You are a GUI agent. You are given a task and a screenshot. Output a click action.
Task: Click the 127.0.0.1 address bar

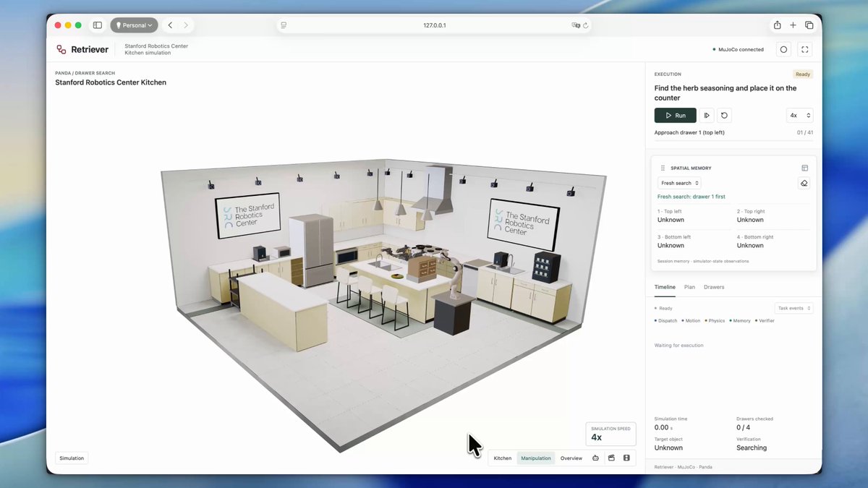434,25
